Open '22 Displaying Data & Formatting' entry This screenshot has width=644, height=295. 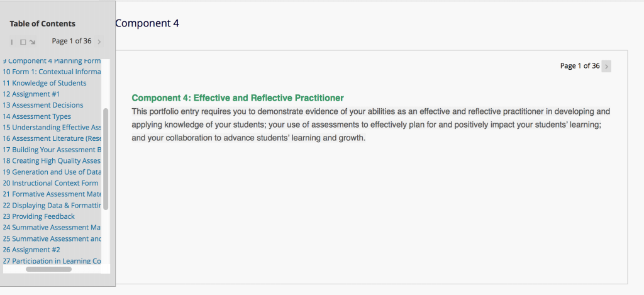click(52, 206)
